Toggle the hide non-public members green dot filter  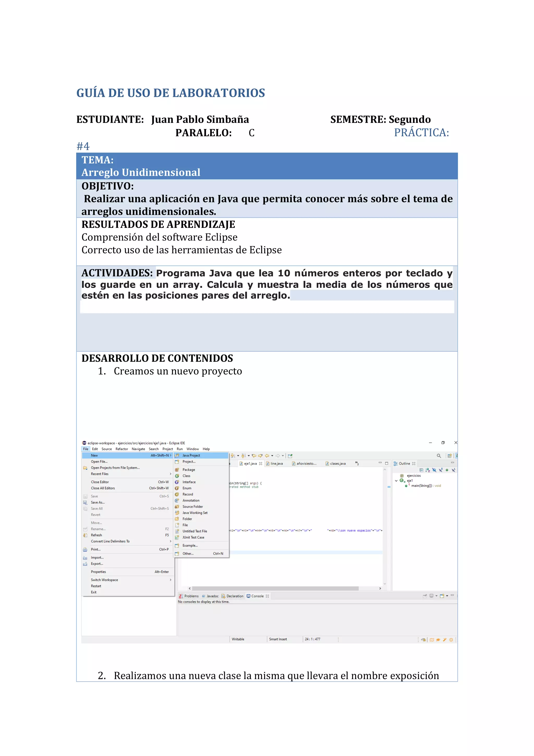click(447, 470)
